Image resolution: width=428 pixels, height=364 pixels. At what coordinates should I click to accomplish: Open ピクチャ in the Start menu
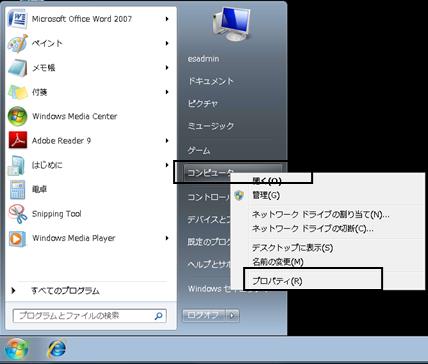[203, 104]
